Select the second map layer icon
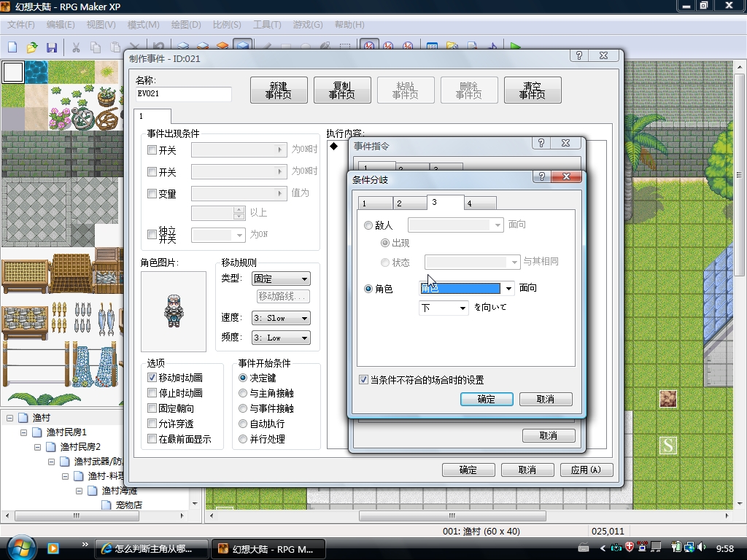 tap(203, 46)
